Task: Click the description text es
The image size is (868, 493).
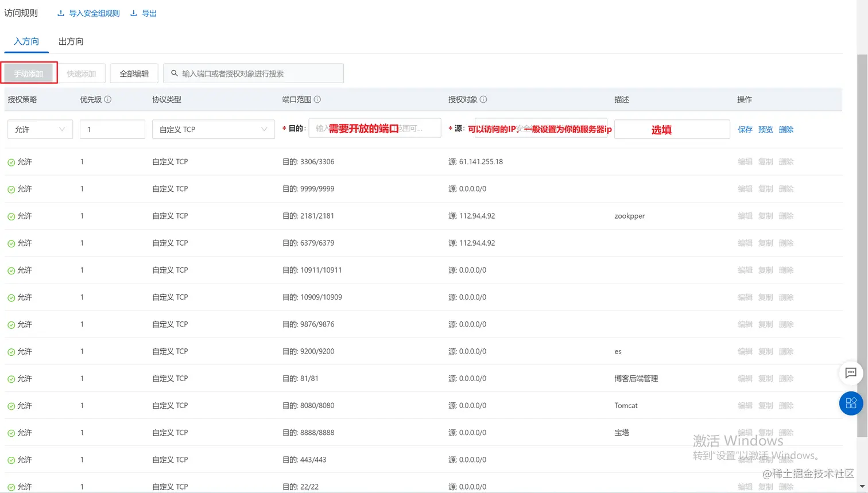Action: click(618, 352)
